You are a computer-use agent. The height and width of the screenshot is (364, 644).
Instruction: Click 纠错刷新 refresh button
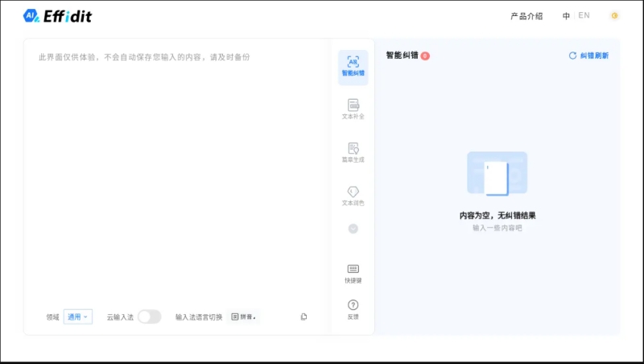click(x=588, y=56)
